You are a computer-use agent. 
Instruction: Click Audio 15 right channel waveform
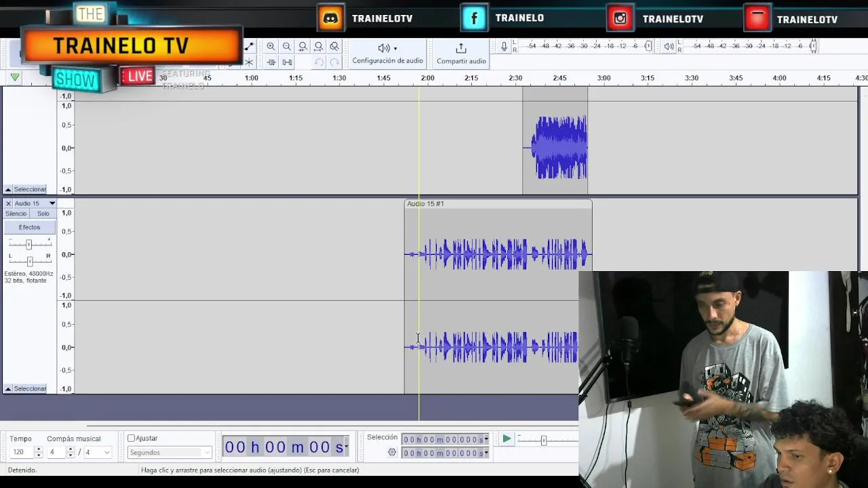[x=492, y=347]
